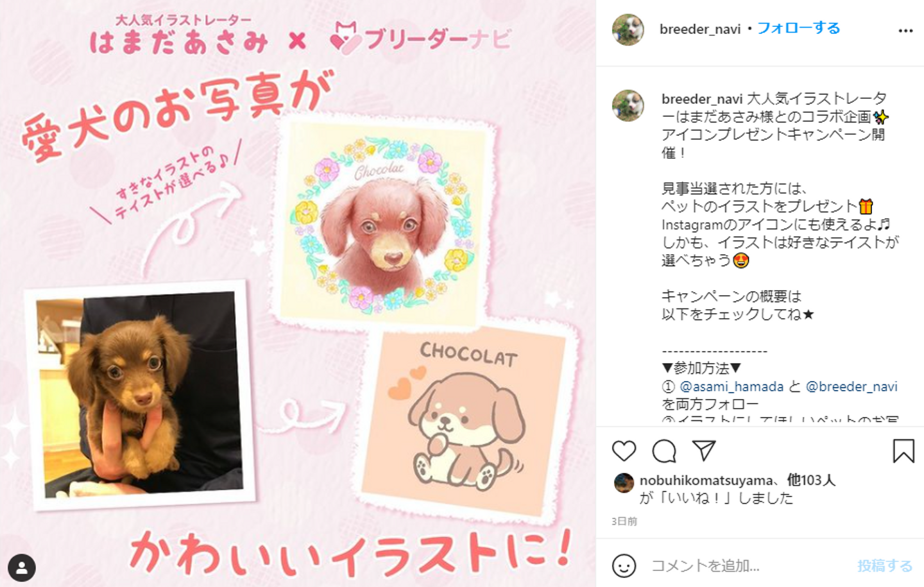Open breeder_navi username in post header
This screenshot has height=587, width=924.
click(x=700, y=29)
